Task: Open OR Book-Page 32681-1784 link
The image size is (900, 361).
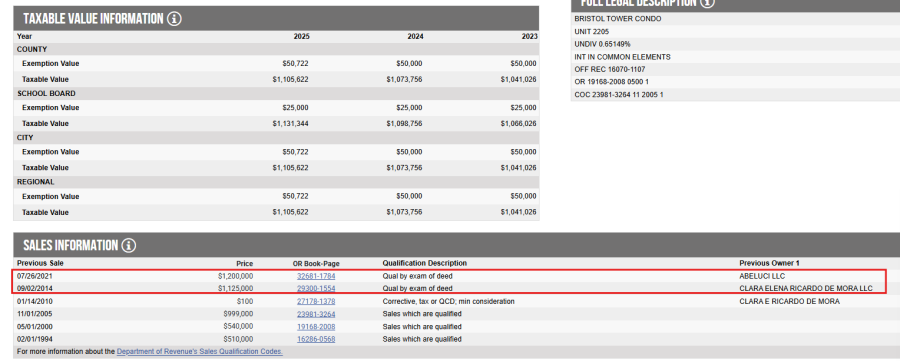Action: pos(316,277)
